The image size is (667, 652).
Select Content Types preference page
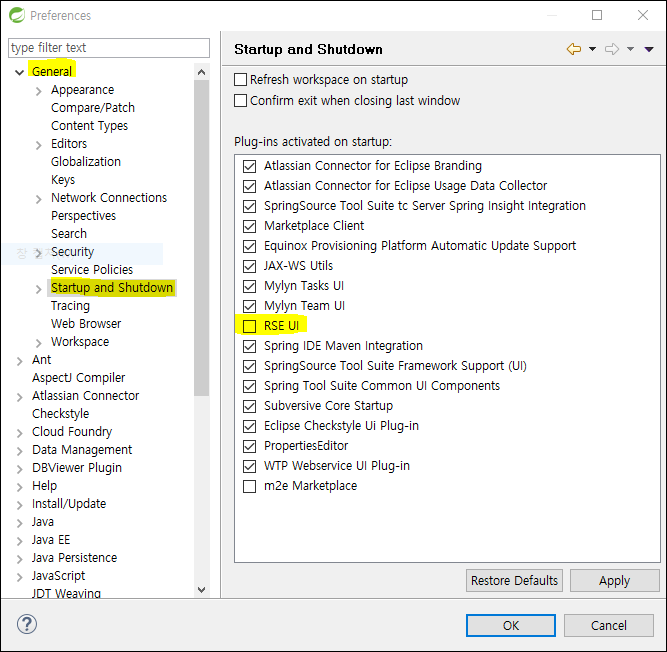coord(89,126)
